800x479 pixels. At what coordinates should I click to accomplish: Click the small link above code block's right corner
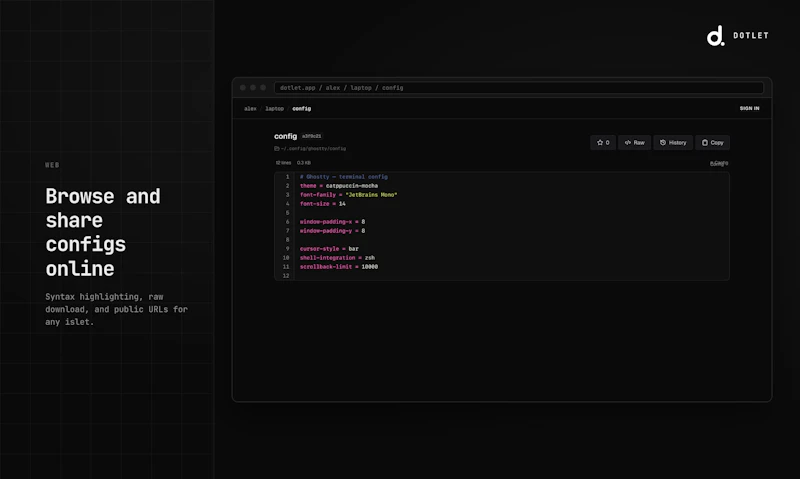[719, 163]
